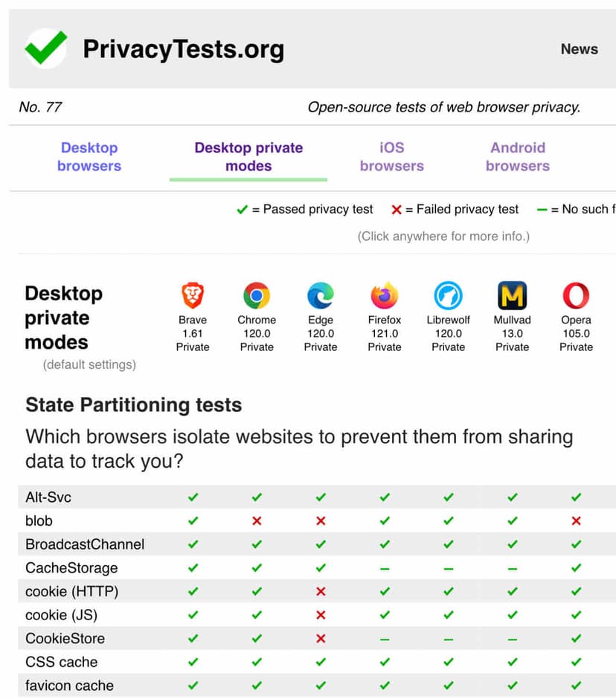This screenshot has width=616, height=699.
Task: Click Brave's checkmark in Alt-Svc row
Action: click(193, 497)
